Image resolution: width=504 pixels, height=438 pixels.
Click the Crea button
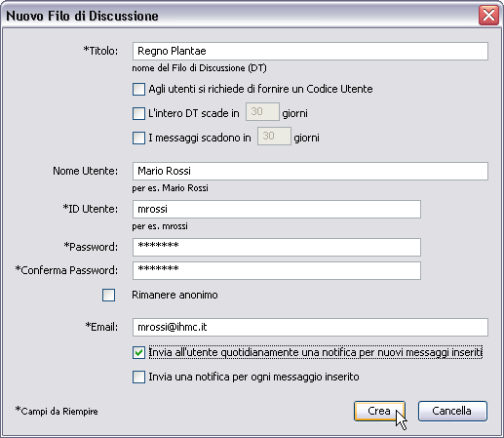[379, 411]
